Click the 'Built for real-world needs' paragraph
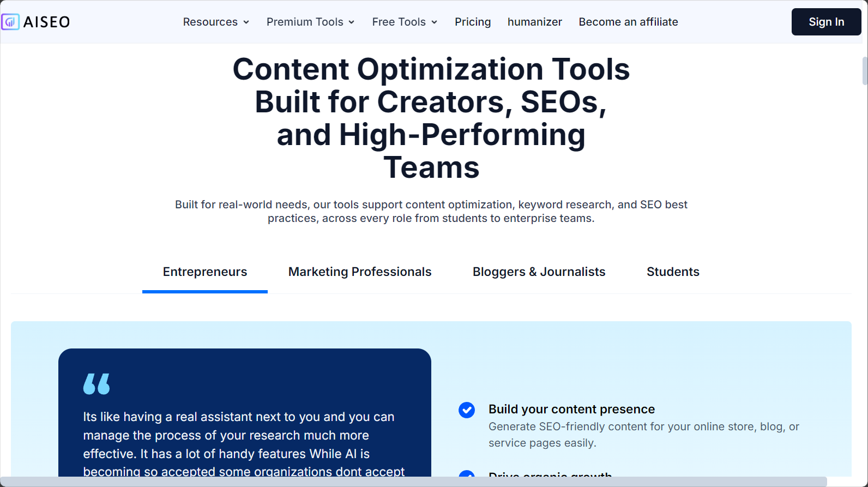Viewport: 868px width, 487px height. point(431,211)
